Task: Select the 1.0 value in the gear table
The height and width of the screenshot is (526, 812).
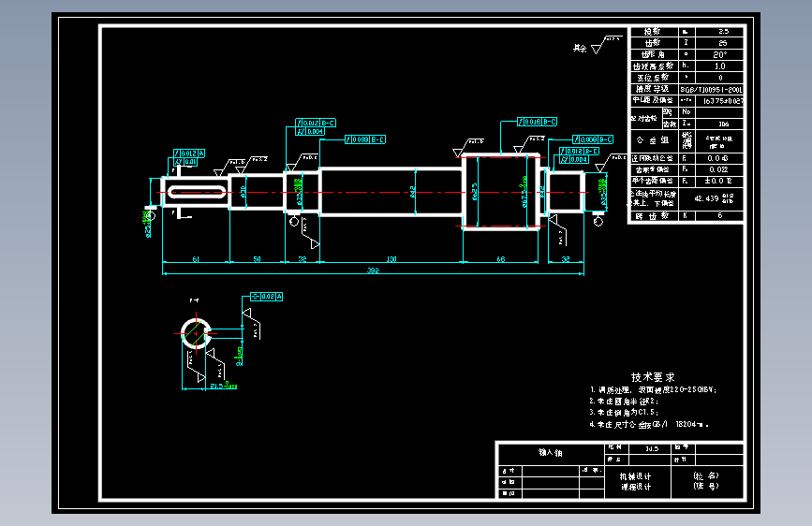Action: (720, 66)
